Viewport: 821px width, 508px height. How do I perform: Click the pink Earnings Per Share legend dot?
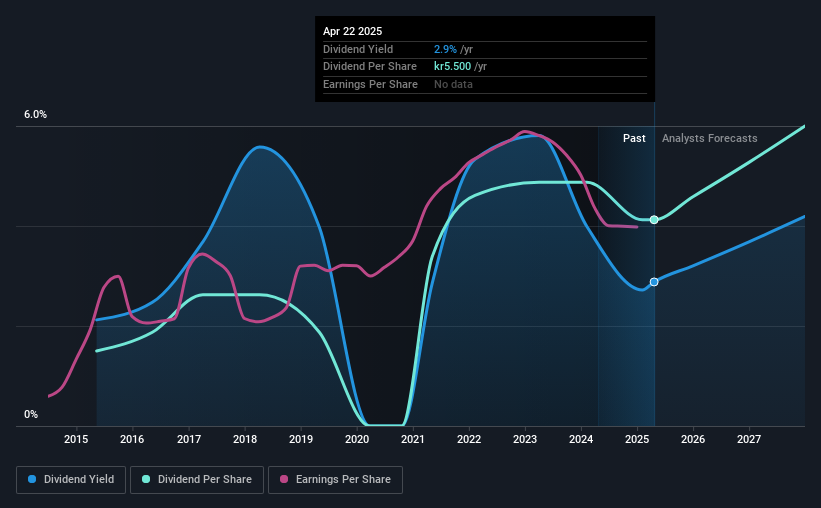284,479
